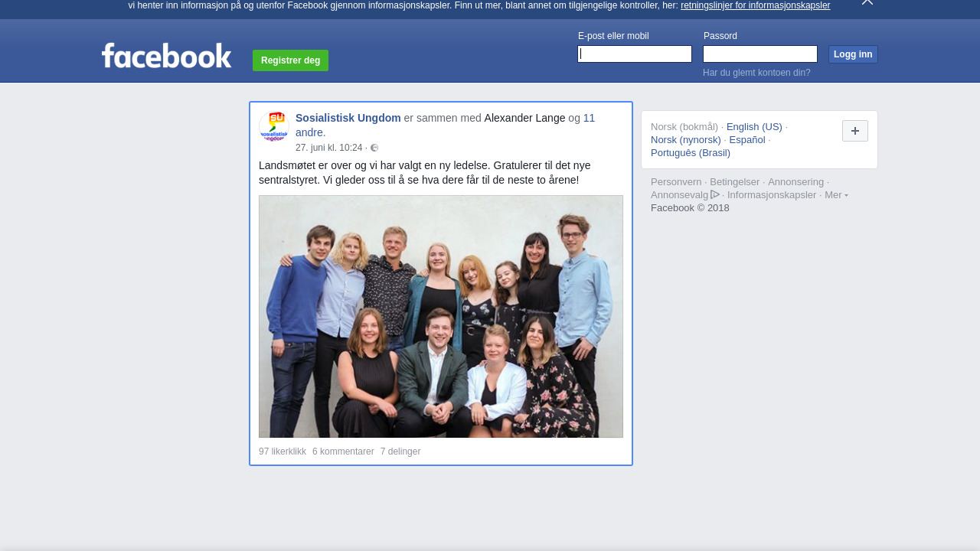Click the AdChoices triangle icon
Viewport: 980px width, 551px height.
[715, 194]
